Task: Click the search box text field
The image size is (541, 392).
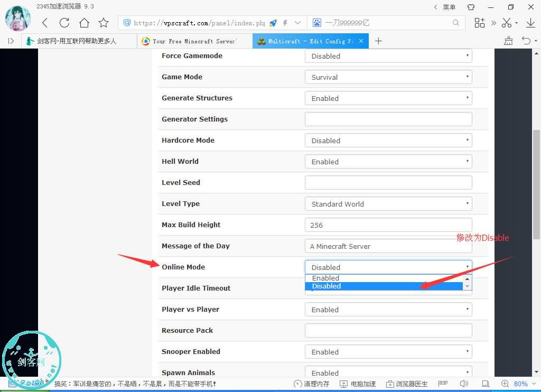Action: point(386,23)
